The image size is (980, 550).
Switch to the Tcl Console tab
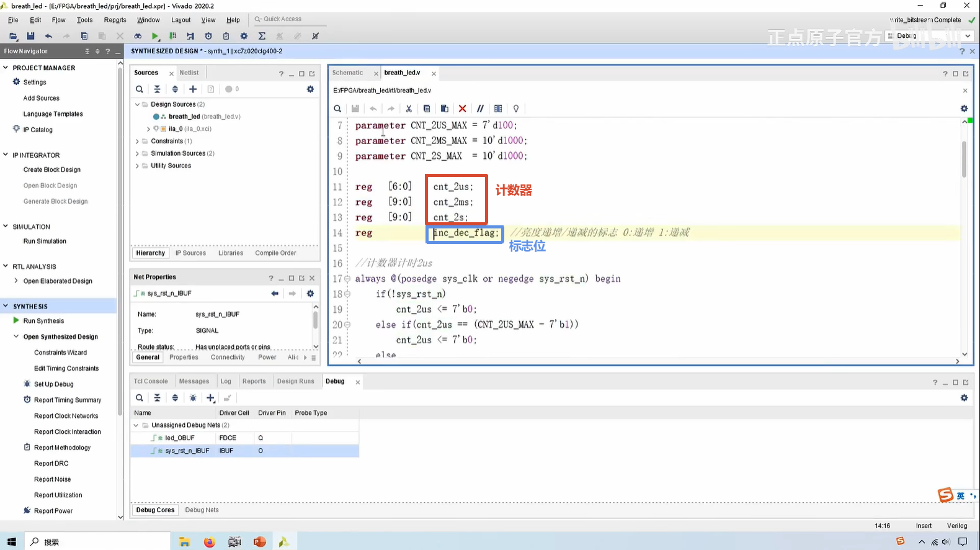(x=151, y=381)
